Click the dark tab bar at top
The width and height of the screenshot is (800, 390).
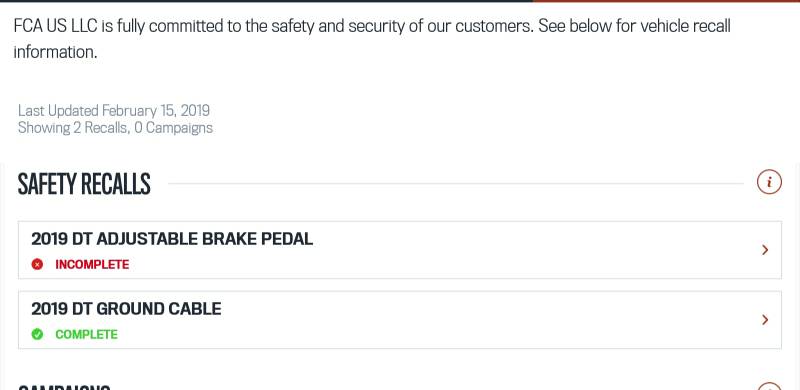[x=266, y=1]
